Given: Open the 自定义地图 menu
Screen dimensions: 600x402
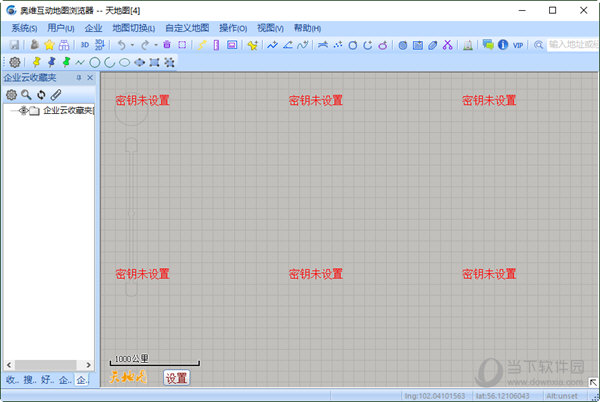Looking at the screenshot, I should point(187,28).
